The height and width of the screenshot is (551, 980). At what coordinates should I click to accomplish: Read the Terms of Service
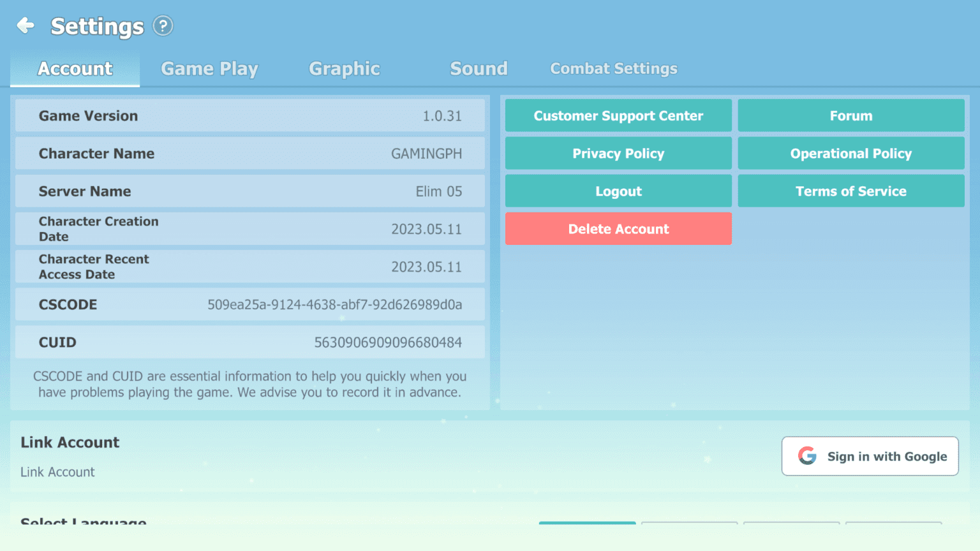(850, 191)
